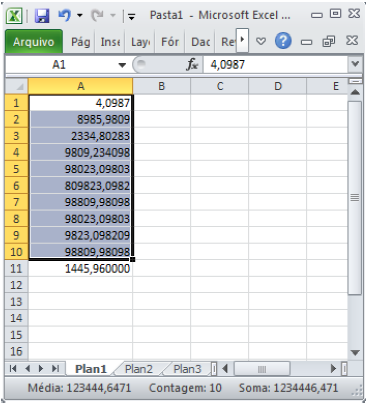Expand the formula bar with the chevron
370x408 pixels.
pyautogui.click(x=355, y=64)
